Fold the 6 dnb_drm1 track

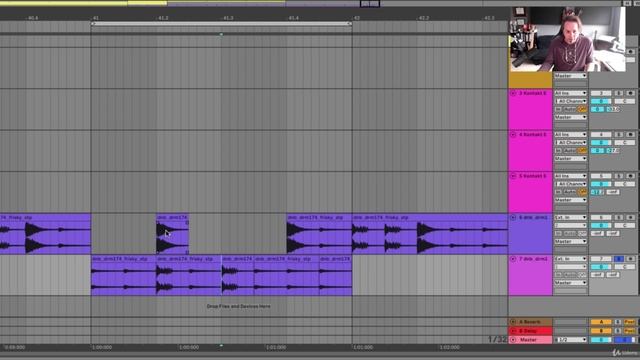pos(513,218)
